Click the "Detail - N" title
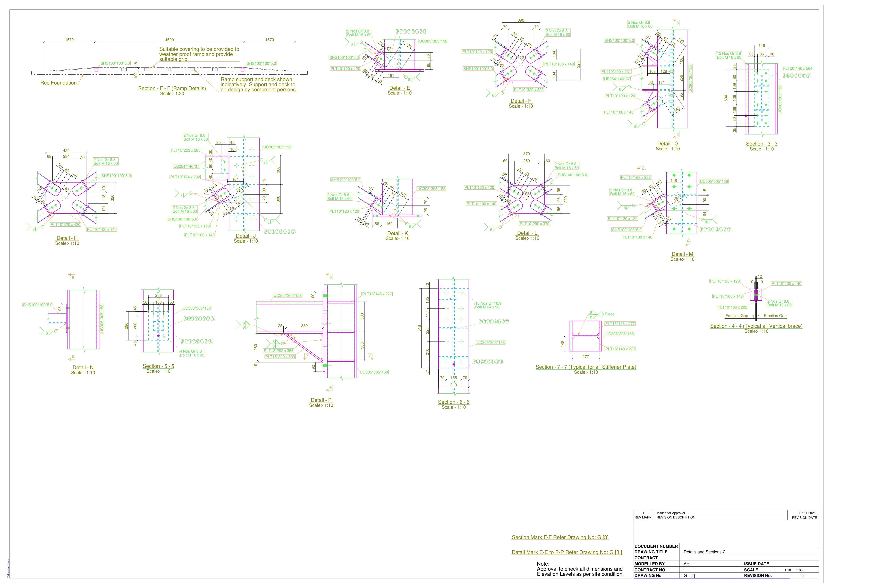The image size is (881, 588). 83,368
